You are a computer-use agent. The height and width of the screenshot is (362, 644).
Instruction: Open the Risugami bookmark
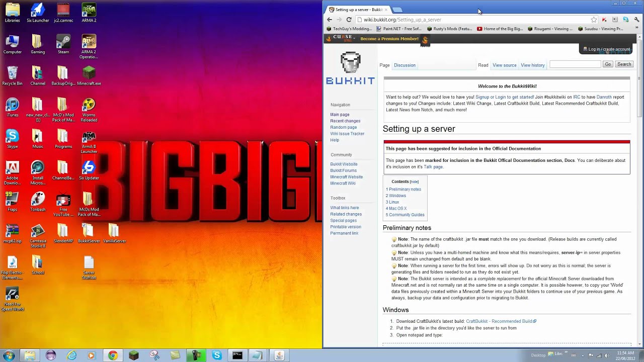550,29
